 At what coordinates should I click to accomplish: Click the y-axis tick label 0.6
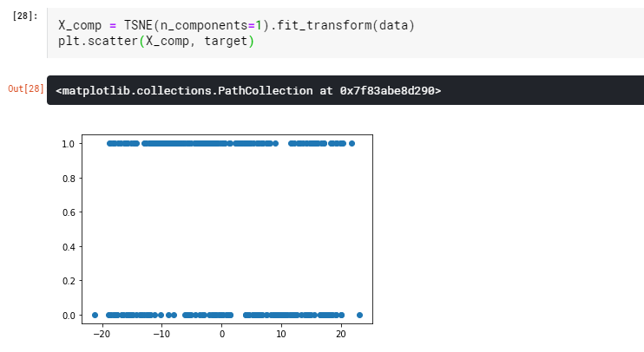pyautogui.click(x=69, y=212)
